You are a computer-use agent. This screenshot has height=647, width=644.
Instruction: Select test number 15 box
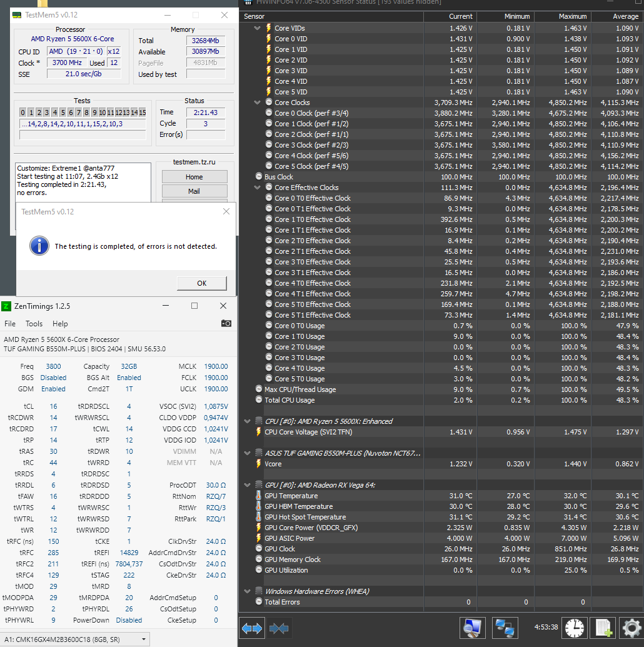[142, 113]
